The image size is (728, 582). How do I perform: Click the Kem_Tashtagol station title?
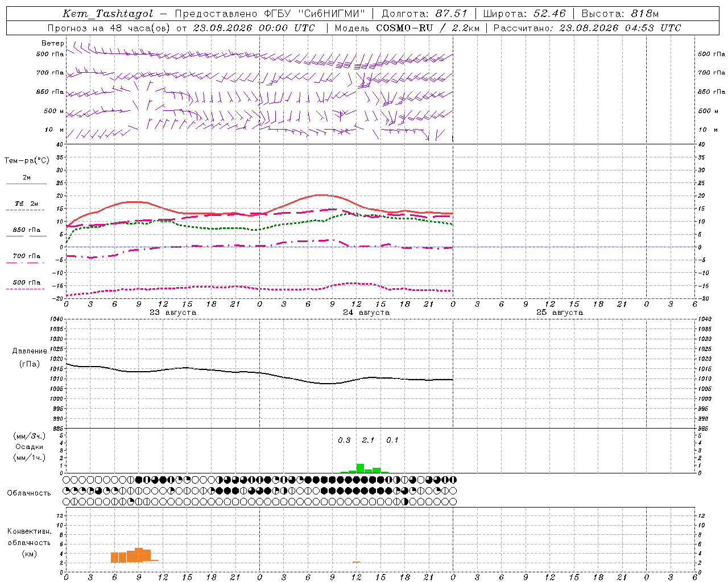click(x=107, y=14)
